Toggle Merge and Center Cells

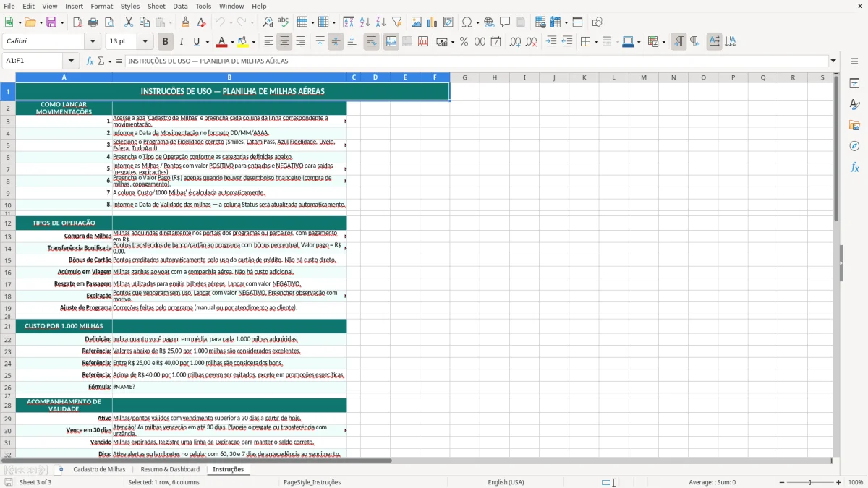click(x=391, y=42)
